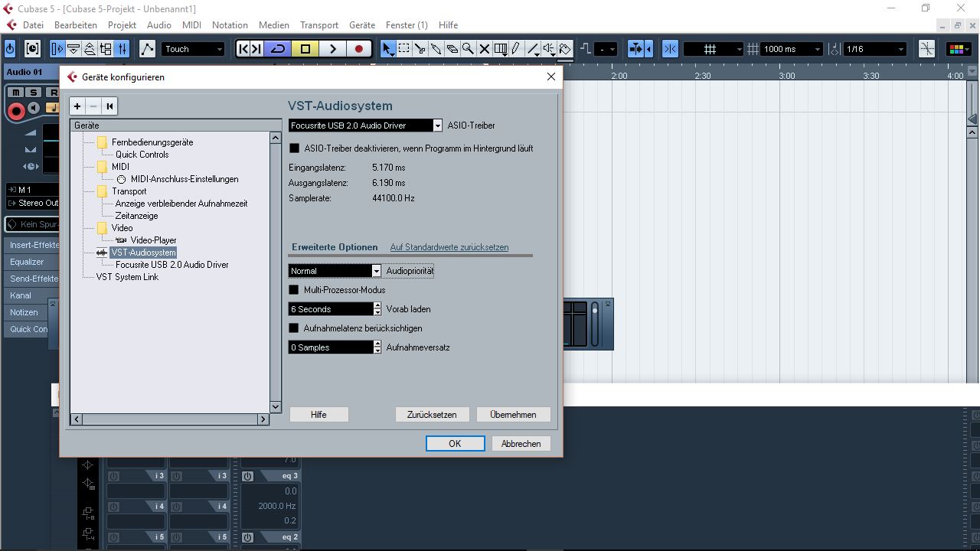Click the yellow Stop button

coord(305,49)
